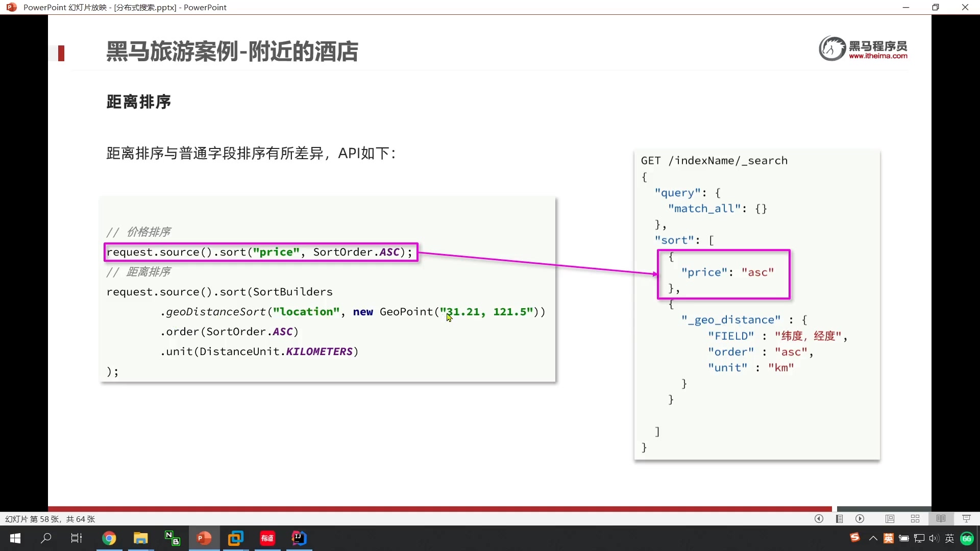
Task: Open the Windows Start menu
Action: coord(15,538)
